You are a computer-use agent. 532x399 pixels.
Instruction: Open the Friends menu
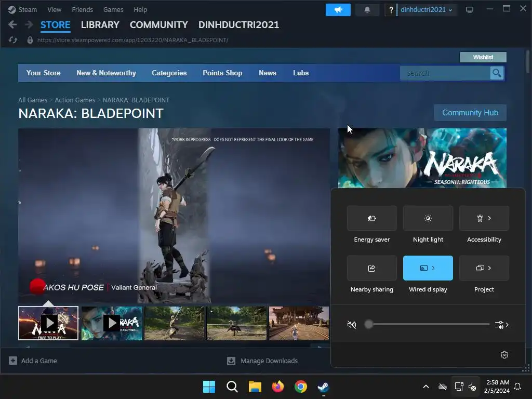pyautogui.click(x=83, y=10)
